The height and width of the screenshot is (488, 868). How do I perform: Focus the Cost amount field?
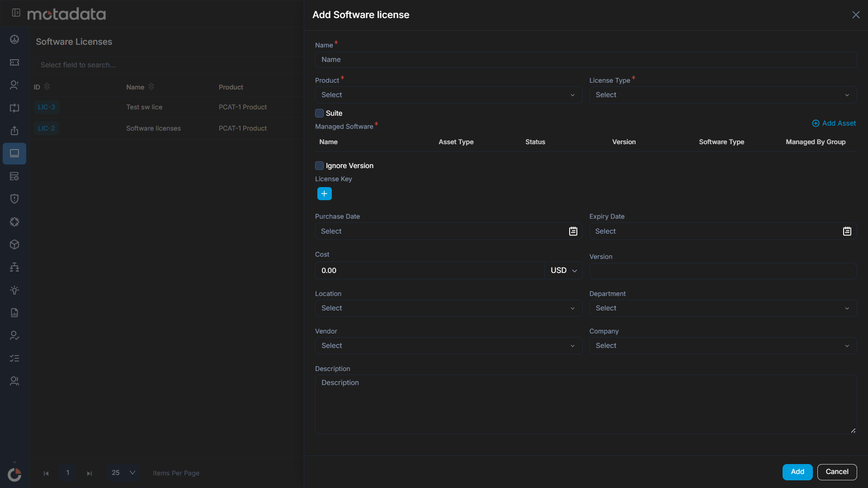pos(429,270)
